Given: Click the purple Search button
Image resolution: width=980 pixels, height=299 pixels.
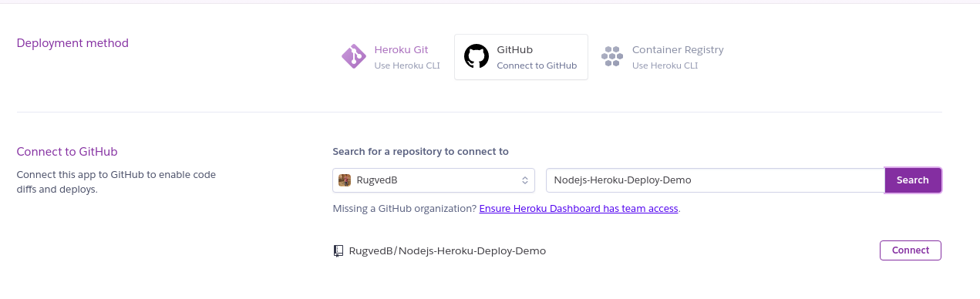Looking at the screenshot, I should (913, 180).
